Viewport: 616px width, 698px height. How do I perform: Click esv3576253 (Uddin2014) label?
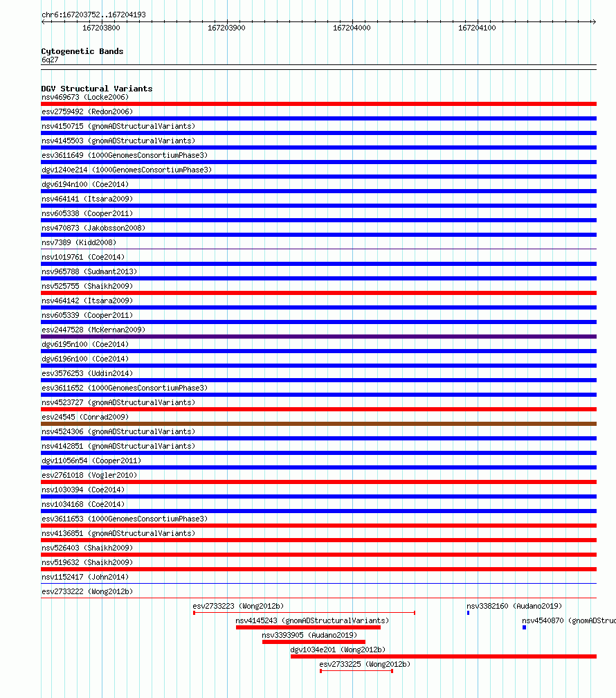87,373
